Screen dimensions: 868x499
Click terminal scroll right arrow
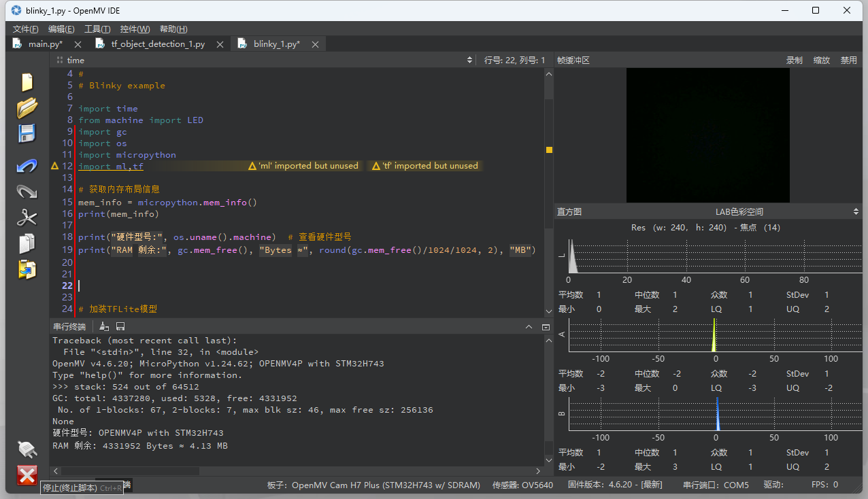coord(539,470)
